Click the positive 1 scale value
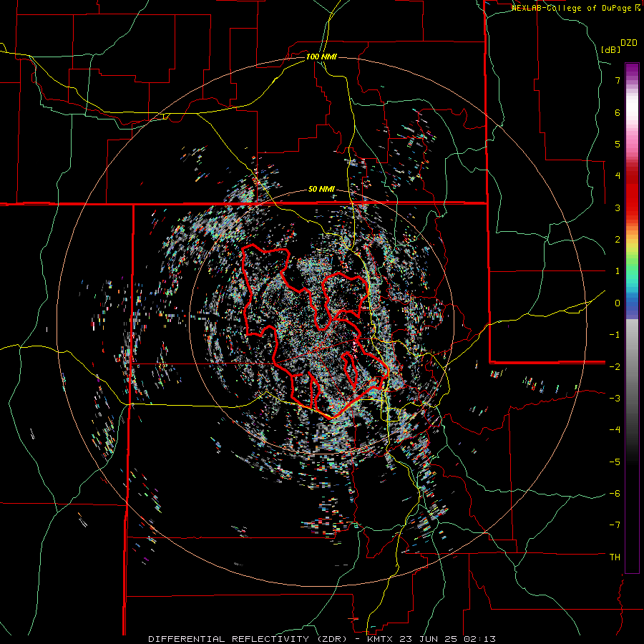The image size is (644, 644). point(618,270)
